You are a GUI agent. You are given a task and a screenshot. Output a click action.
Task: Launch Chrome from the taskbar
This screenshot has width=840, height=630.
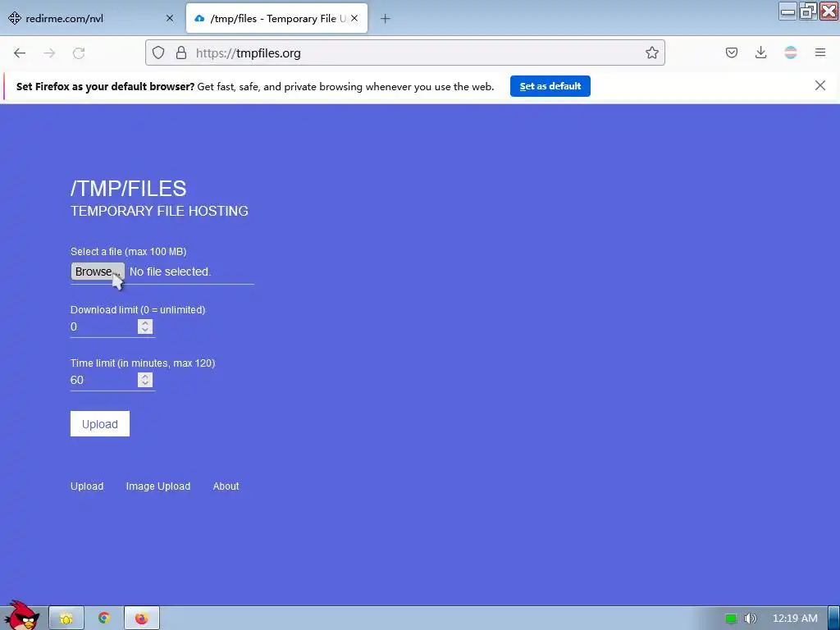coord(104,619)
